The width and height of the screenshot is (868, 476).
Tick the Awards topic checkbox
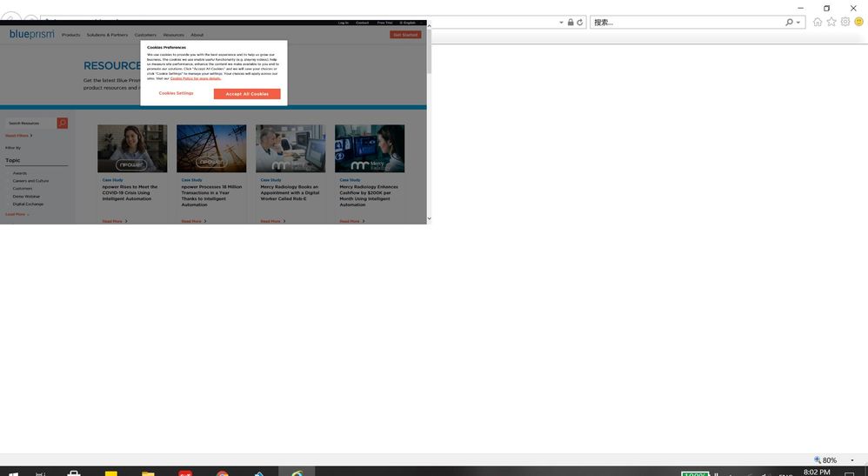tap(9, 173)
